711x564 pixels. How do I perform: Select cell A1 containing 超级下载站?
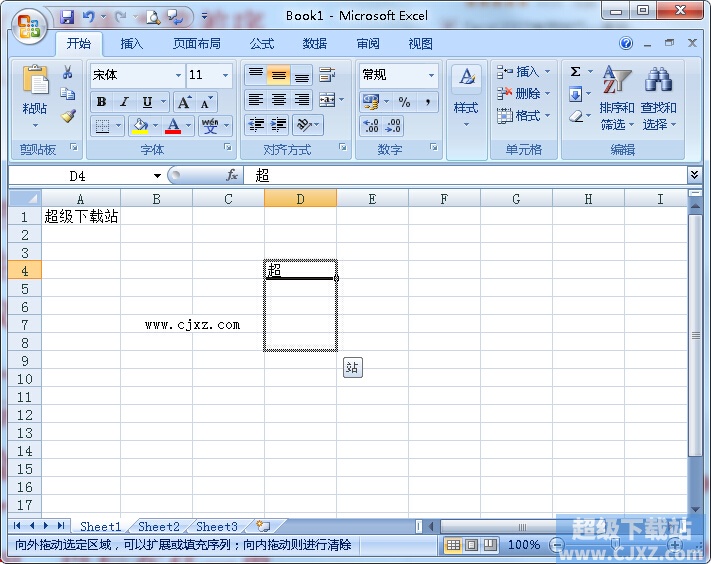81,216
